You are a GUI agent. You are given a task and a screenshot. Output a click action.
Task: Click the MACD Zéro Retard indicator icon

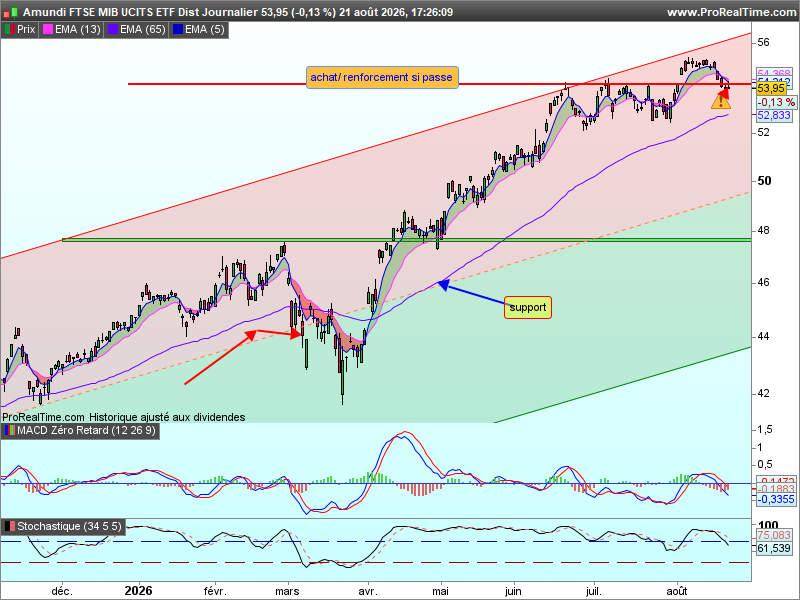point(10,431)
